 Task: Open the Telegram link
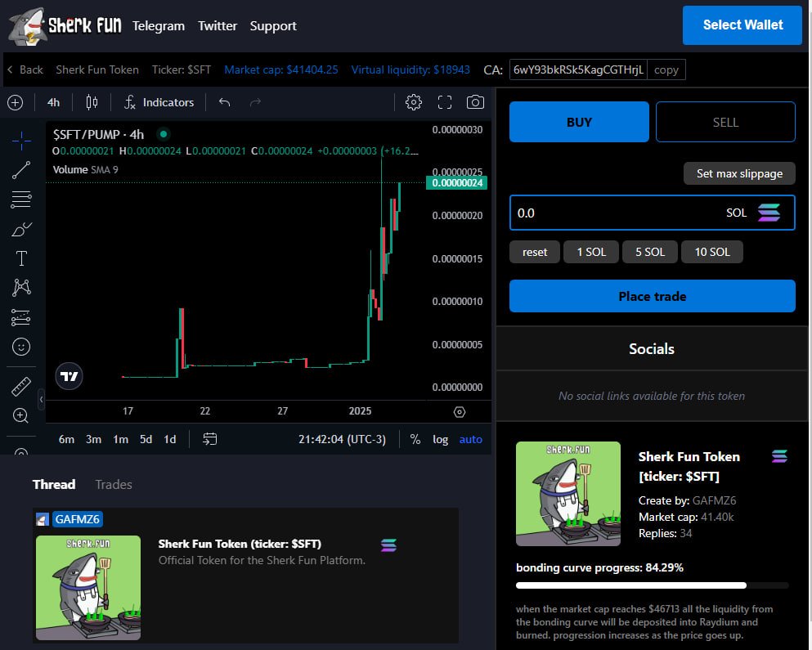coord(159,26)
